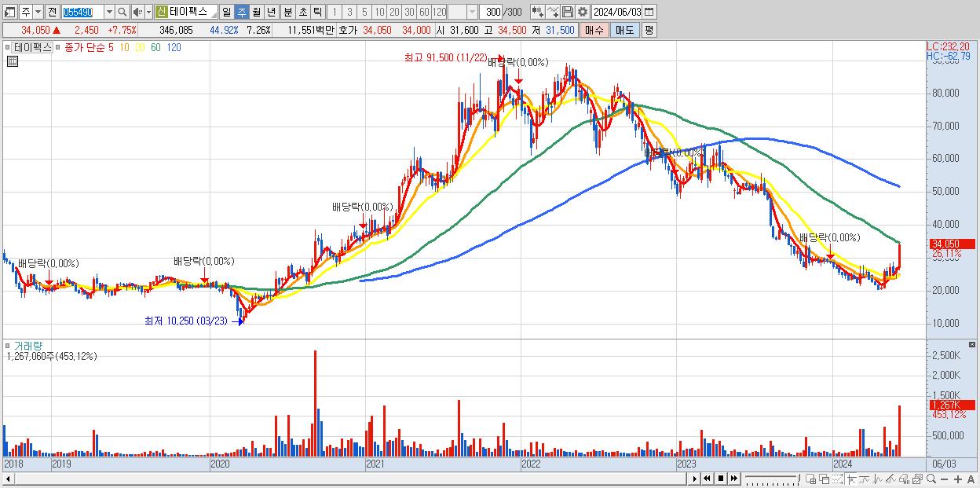Click the A text tool icon
Viewport: 980px width, 488px height.
point(971,479)
